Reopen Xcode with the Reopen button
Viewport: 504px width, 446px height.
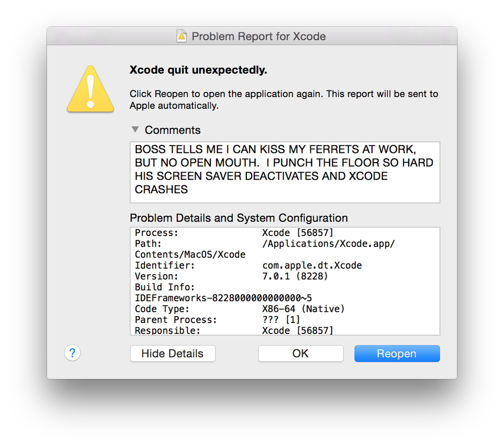pyautogui.click(x=397, y=354)
